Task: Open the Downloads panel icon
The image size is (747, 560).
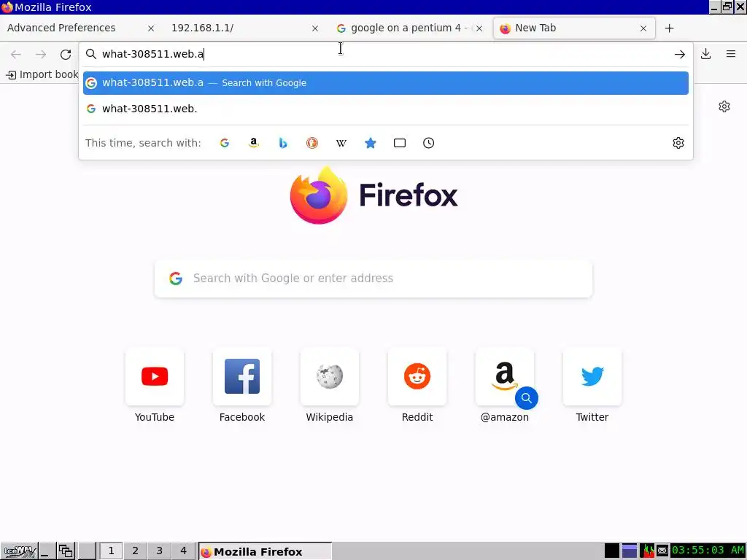Action: [x=705, y=54]
